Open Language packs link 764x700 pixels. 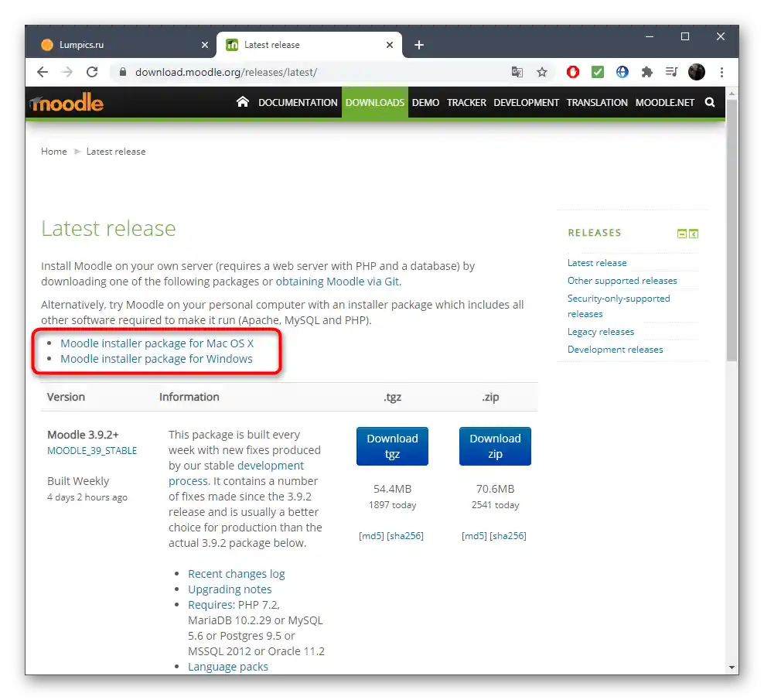point(228,667)
